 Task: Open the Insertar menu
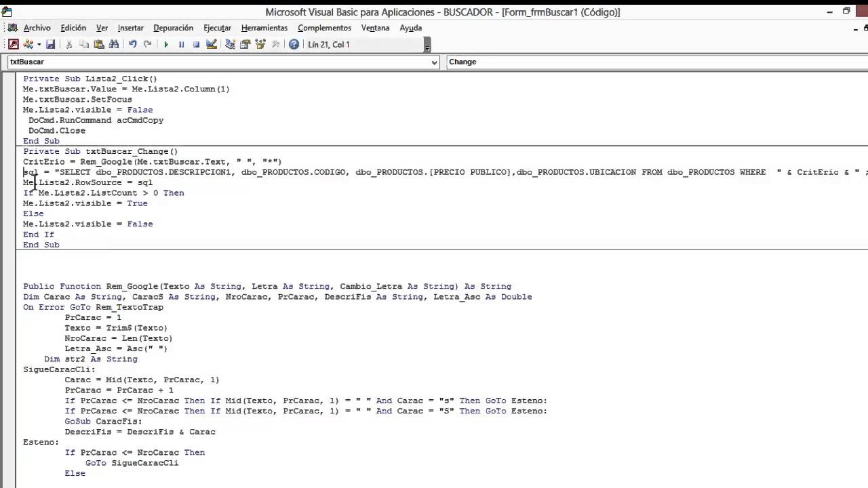coord(130,28)
